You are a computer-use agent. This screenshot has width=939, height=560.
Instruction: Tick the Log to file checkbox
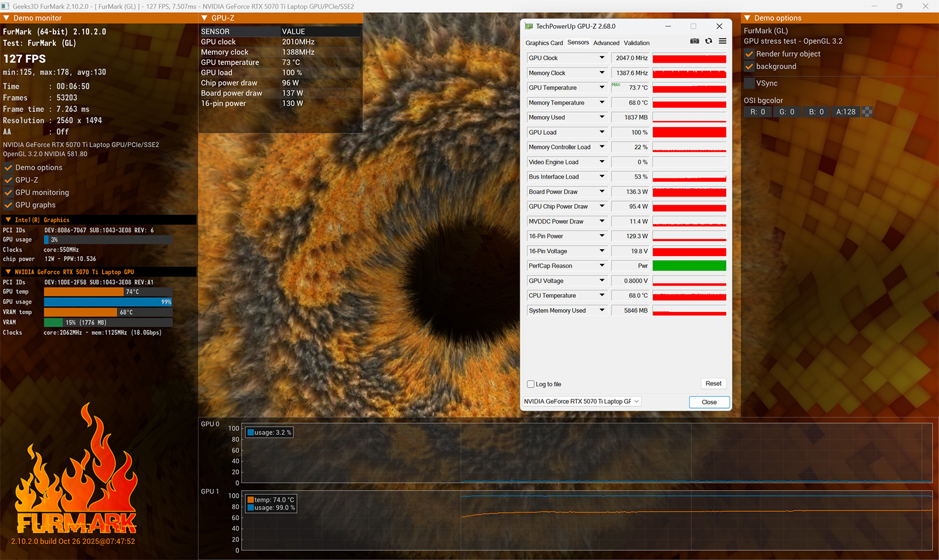(x=531, y=384)
